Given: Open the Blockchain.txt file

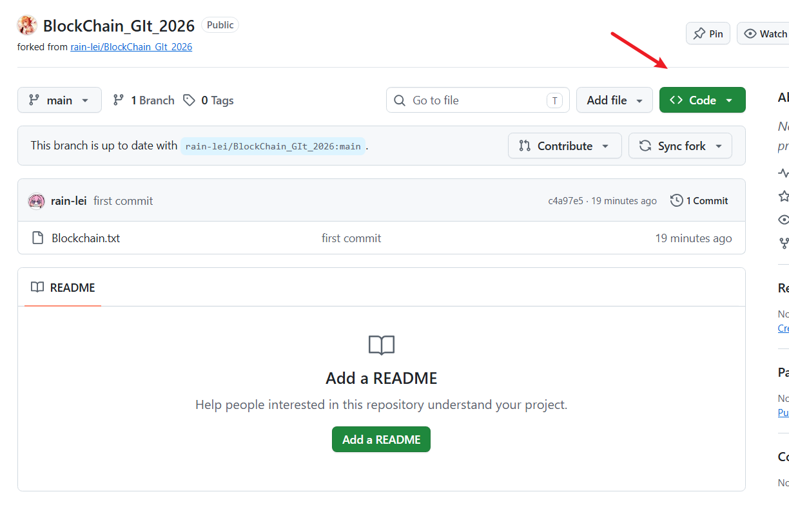Looking at the screenshot, I should pos(86,238).
